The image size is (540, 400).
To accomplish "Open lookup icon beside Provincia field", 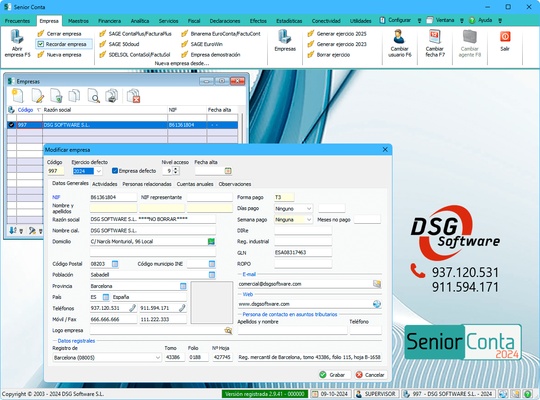I will pyautogui.click(x=183, y=286).
